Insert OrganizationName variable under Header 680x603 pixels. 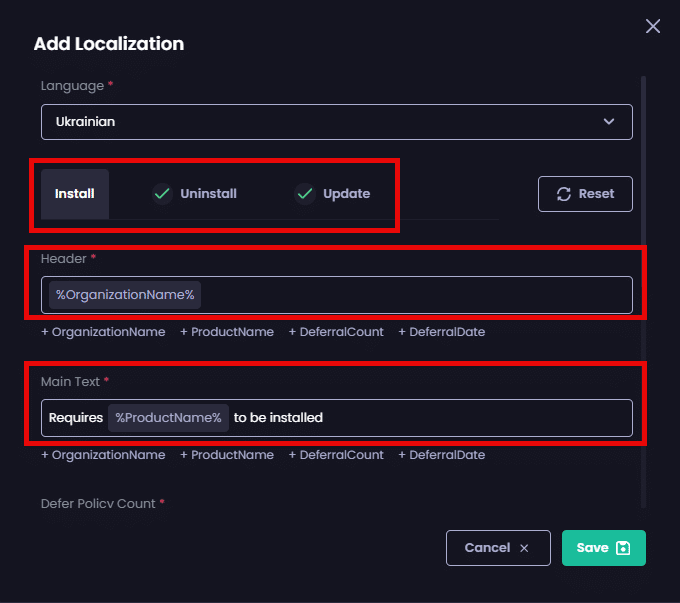[103, 332]
